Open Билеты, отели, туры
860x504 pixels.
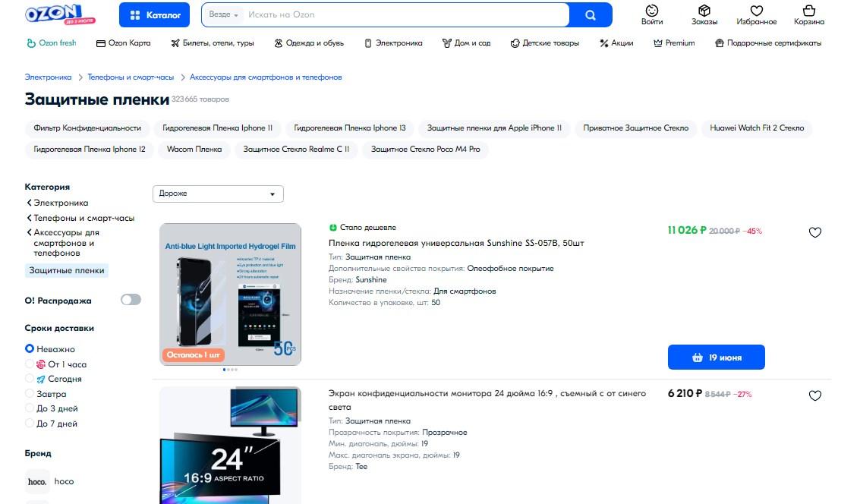coord(213,43)
